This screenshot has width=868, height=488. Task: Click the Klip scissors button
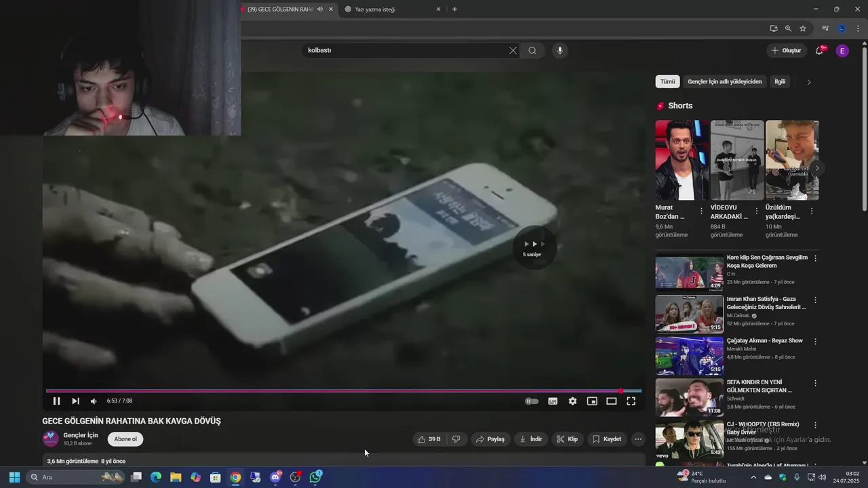coord(568,439)
